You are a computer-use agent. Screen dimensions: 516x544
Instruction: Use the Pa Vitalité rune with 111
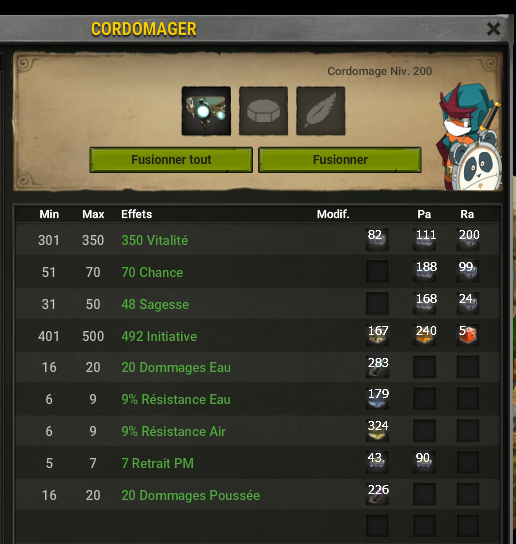pos(425,239)
